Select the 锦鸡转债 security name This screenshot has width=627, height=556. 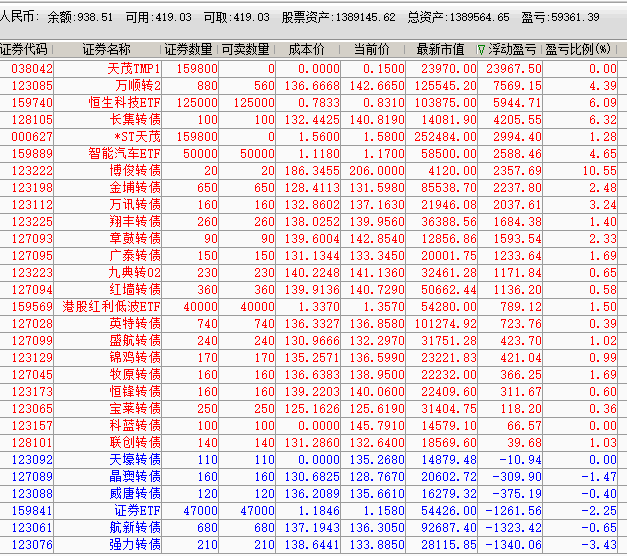[x=135, y=358]
